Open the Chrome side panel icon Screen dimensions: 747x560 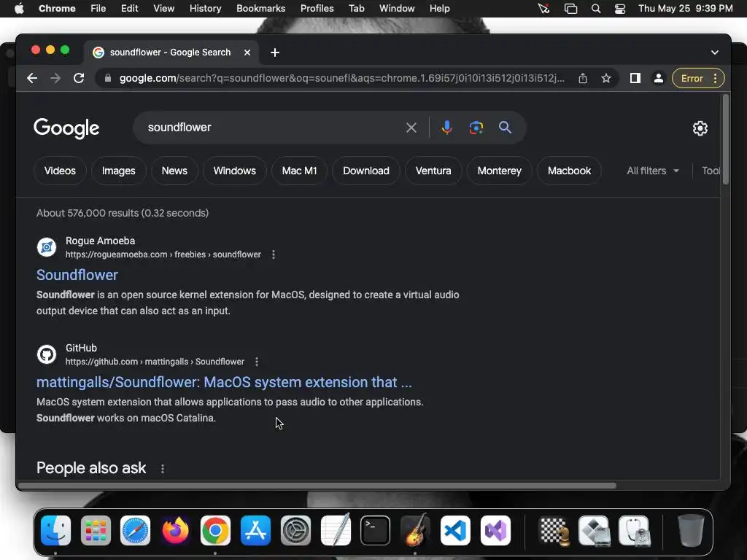(x=635, y=78)
